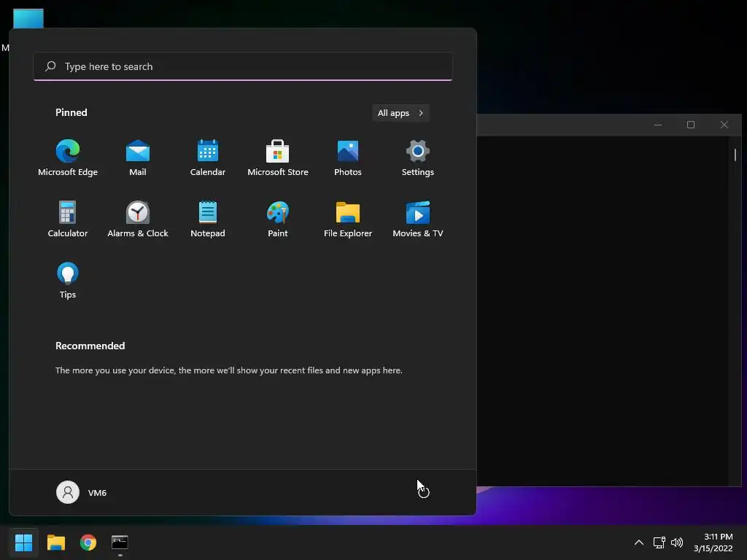Launch Notepad

[x=208, y=219]
